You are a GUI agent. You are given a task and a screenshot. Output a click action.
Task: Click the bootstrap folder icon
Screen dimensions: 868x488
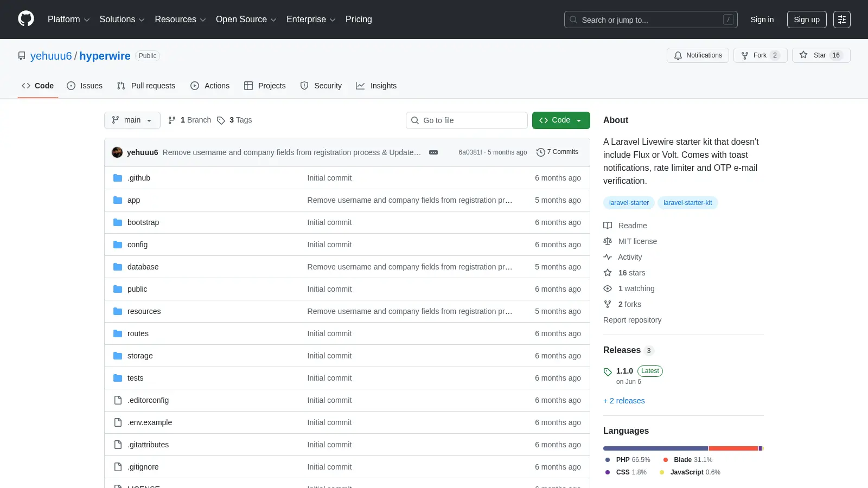point(118,222)
